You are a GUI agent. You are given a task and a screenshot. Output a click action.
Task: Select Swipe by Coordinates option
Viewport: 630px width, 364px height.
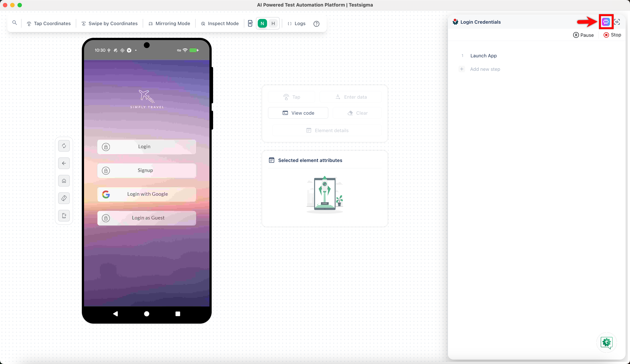coord(110,23)
